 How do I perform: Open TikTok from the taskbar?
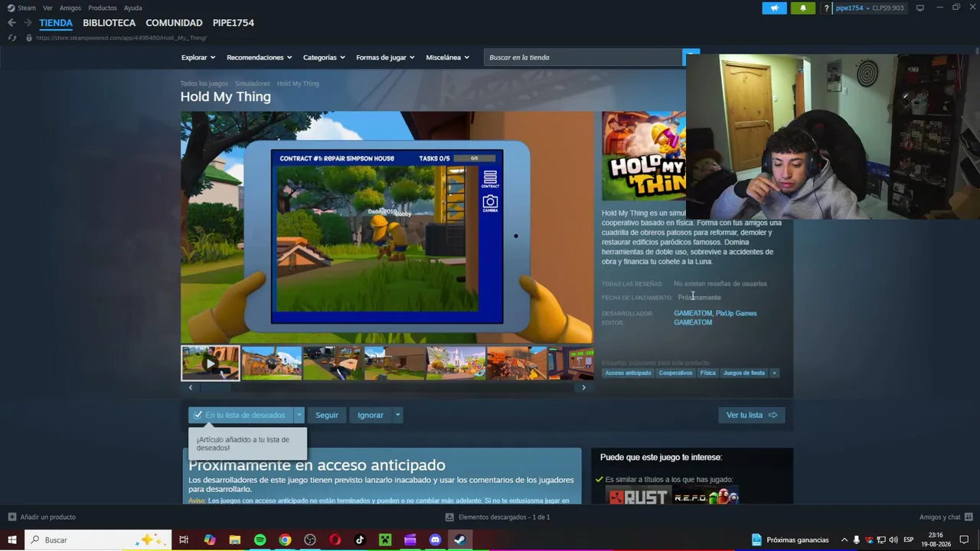coord(360,540)
